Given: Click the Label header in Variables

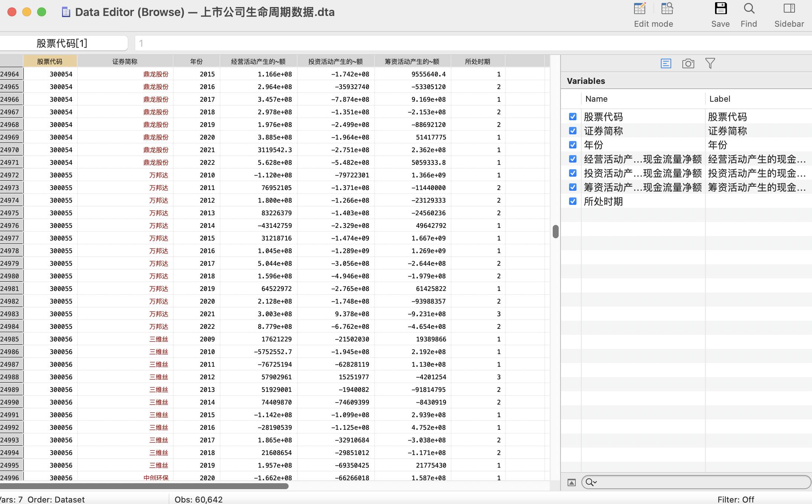Looking at the screenshot, I should [x=720, y=99].
